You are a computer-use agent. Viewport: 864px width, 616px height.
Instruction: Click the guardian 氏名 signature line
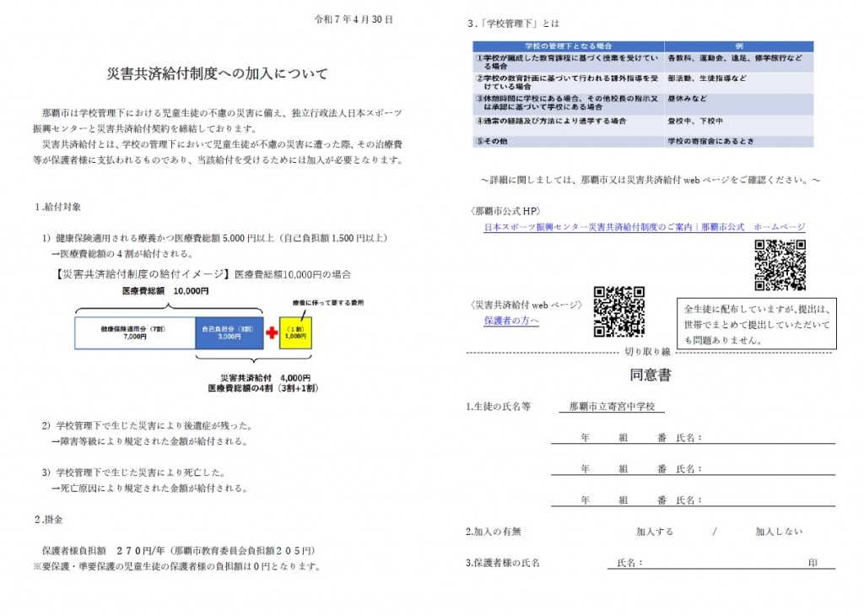(x=721, y=563)
